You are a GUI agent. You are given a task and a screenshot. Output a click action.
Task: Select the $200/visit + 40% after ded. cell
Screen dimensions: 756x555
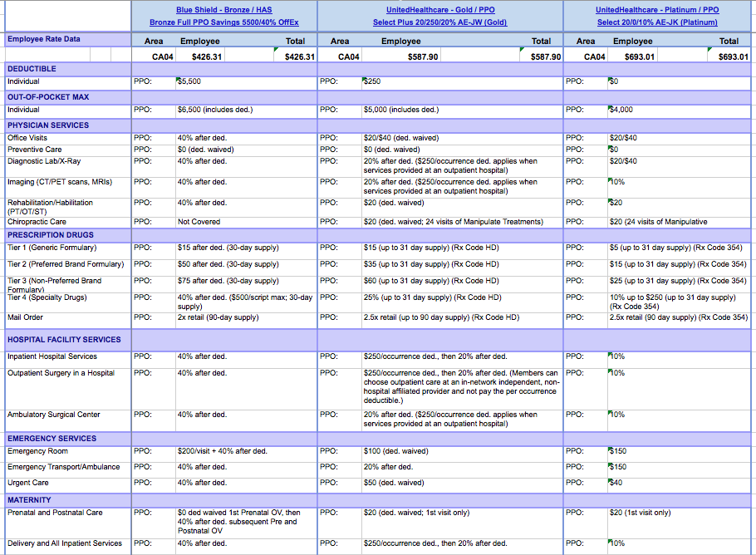coord(246,454)
